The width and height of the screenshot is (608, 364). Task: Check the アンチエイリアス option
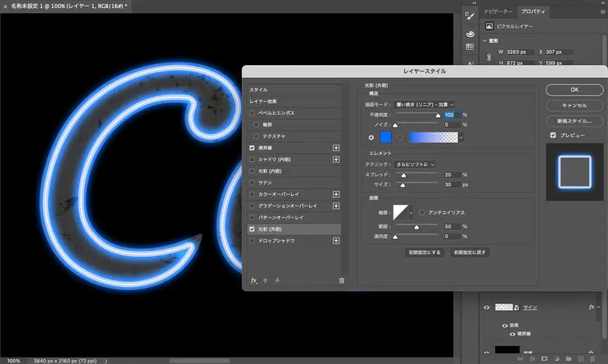[x=423, y=212]
